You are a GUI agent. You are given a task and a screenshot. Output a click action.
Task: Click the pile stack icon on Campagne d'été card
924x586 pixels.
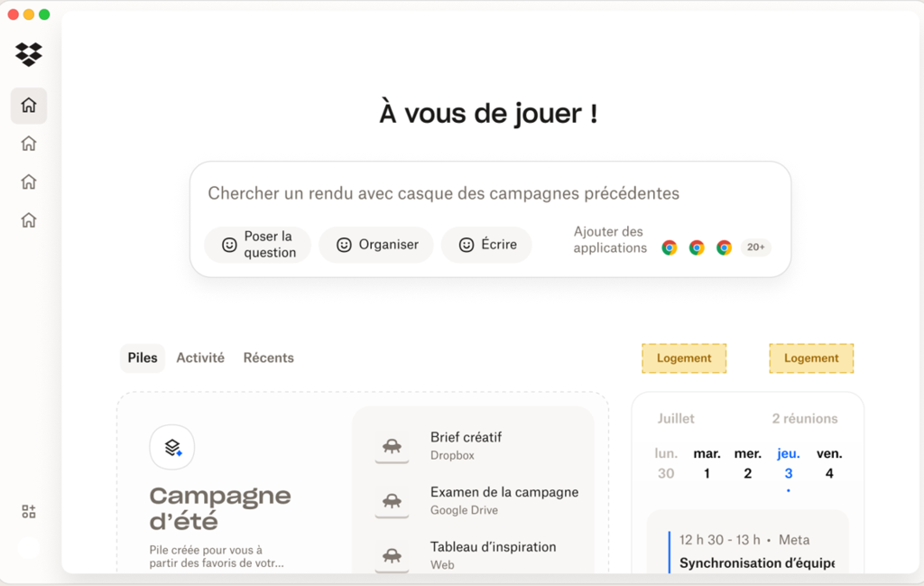click(x=171, y=447)
